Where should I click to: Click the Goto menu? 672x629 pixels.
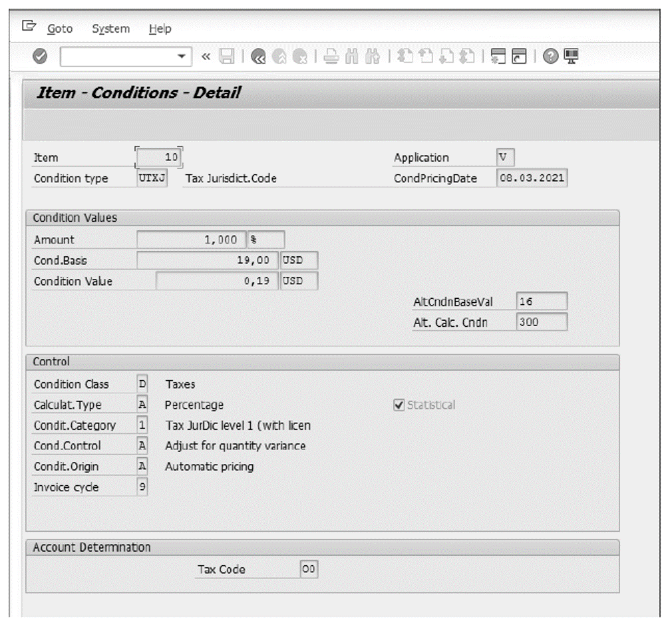point(59,29)
